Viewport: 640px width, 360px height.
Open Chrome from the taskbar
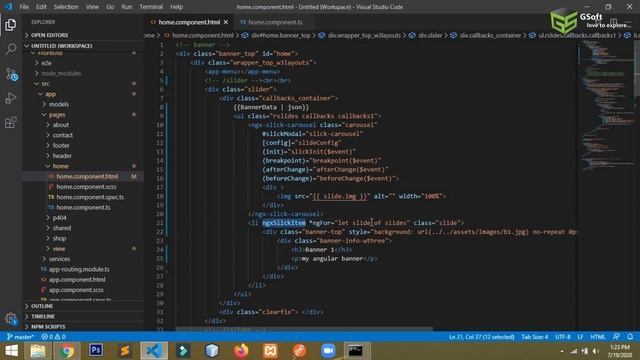[67, 351]
